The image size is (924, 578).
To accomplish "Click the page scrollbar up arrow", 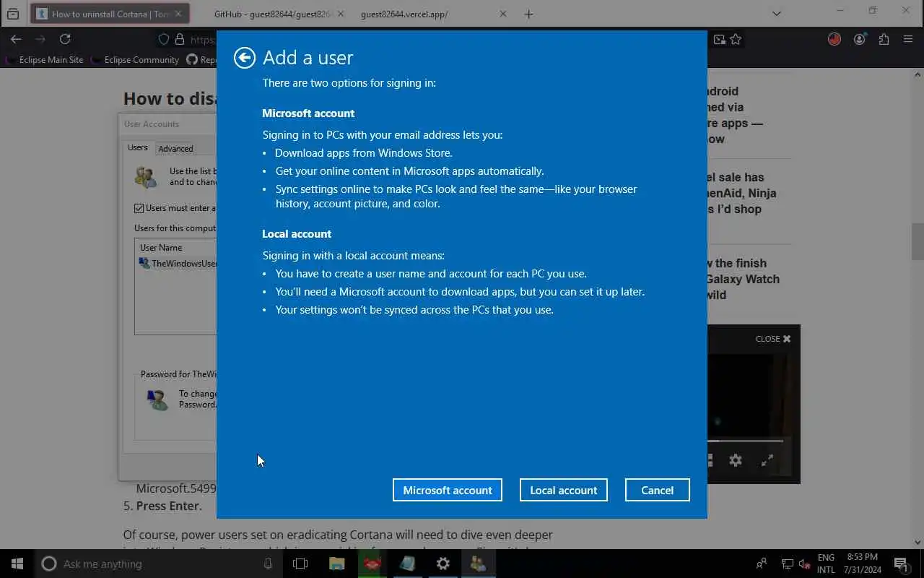I will click(918, 74).
